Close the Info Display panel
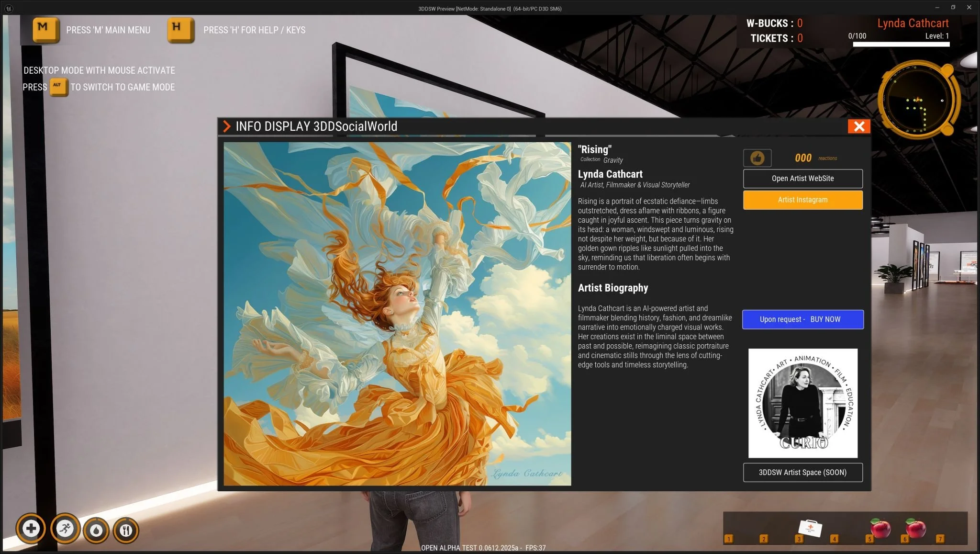 click(x=859, y=126)
